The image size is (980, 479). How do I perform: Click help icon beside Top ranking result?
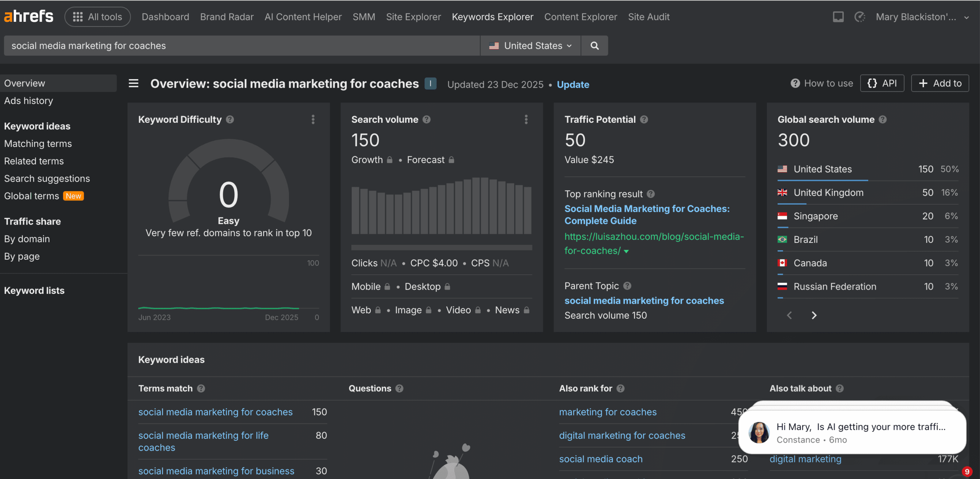[651, 194]
